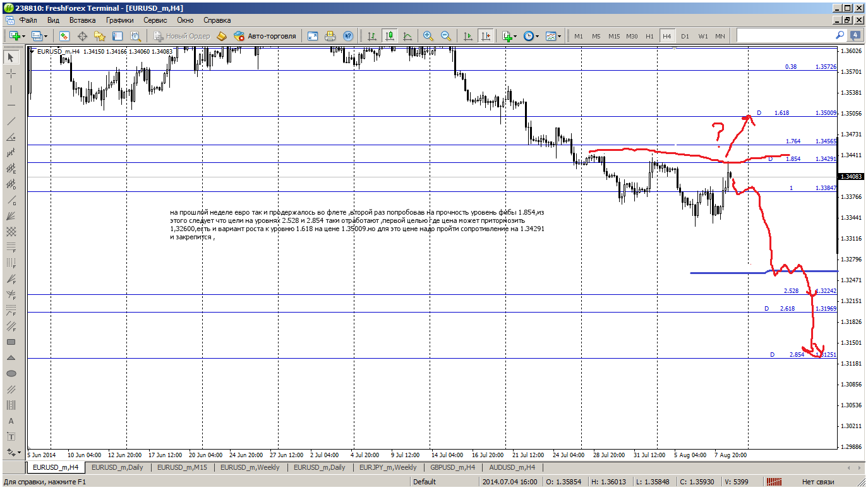Select the Crosshair tool in left toolbar

click(x=11, y=74)
